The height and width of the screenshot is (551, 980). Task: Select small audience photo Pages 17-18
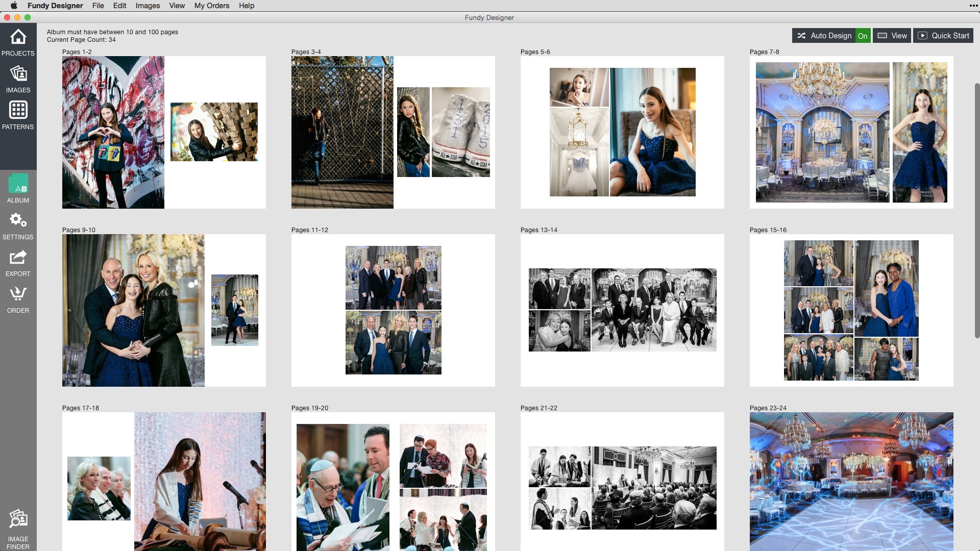point(99,488)
